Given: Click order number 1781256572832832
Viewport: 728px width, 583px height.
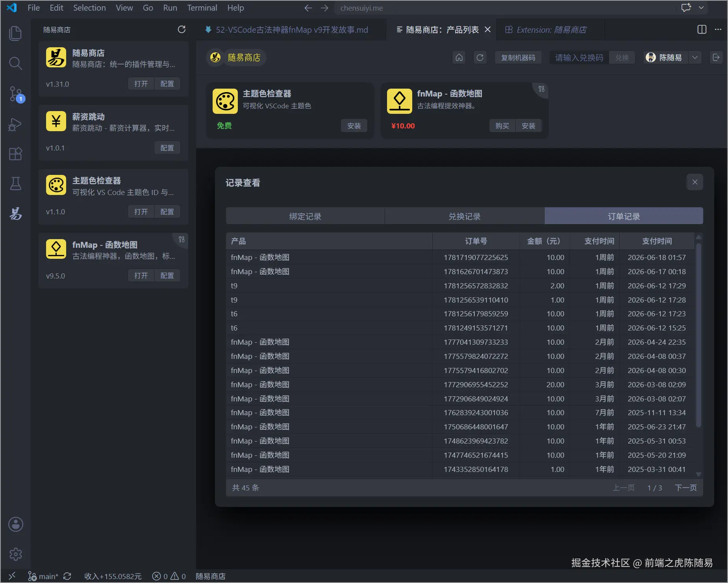Looking at the screenshot, I should 476,286.
